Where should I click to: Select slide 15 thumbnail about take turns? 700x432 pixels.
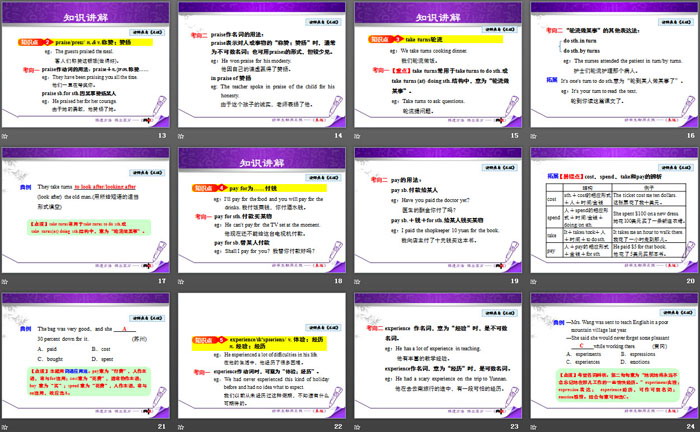click(438, 65)
